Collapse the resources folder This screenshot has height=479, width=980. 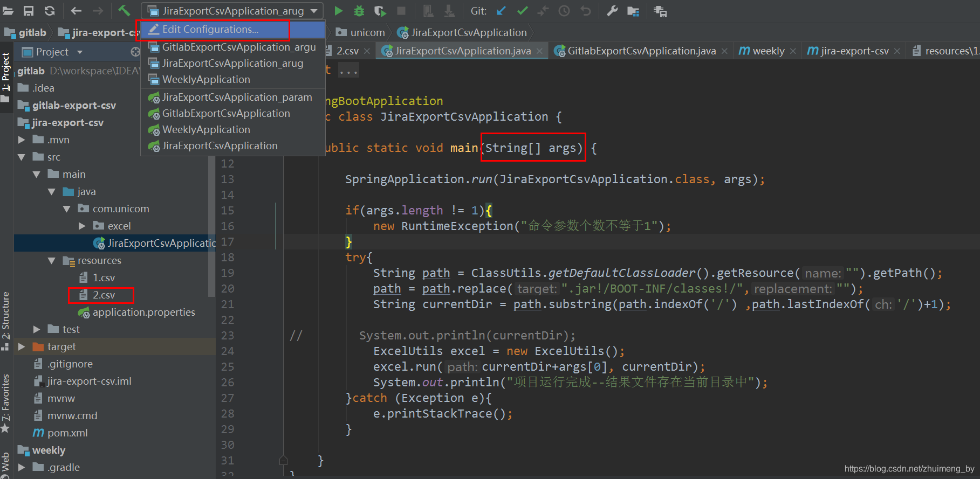(52, 260)
